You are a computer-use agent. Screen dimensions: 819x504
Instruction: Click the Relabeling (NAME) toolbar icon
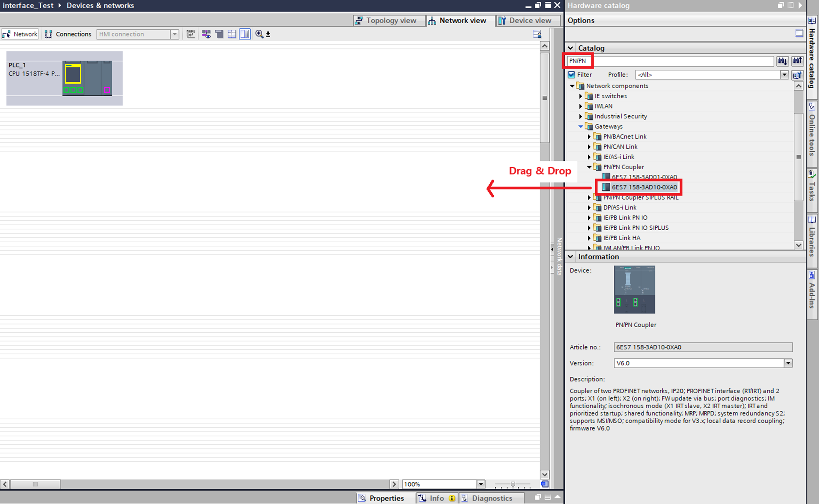[191, 34]
